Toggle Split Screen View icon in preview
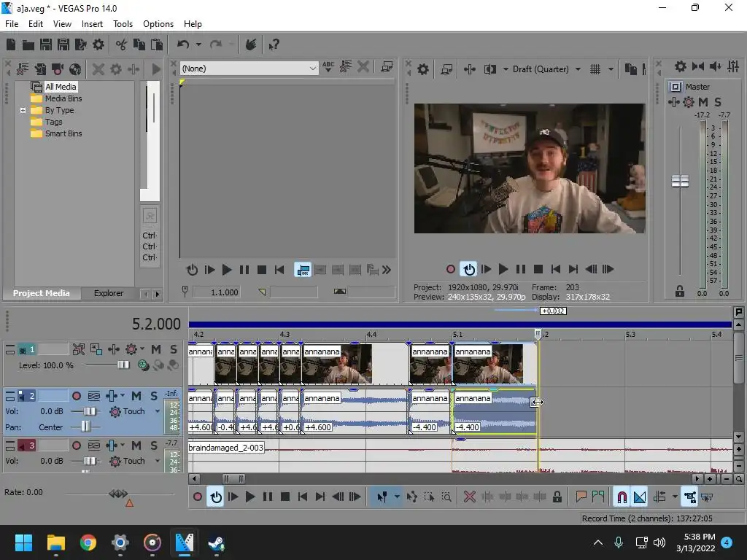The image size is (747, 560). pyautogui.click(x=489, y=69)
